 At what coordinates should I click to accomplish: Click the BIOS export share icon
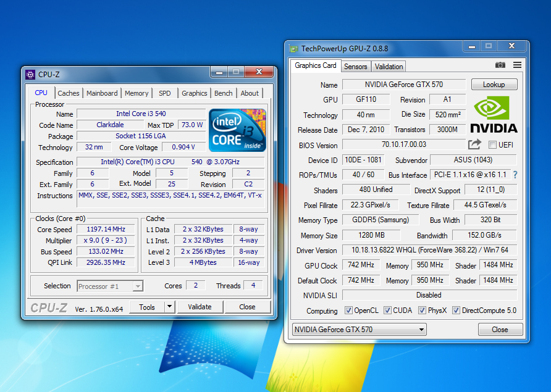click(474, 144)
